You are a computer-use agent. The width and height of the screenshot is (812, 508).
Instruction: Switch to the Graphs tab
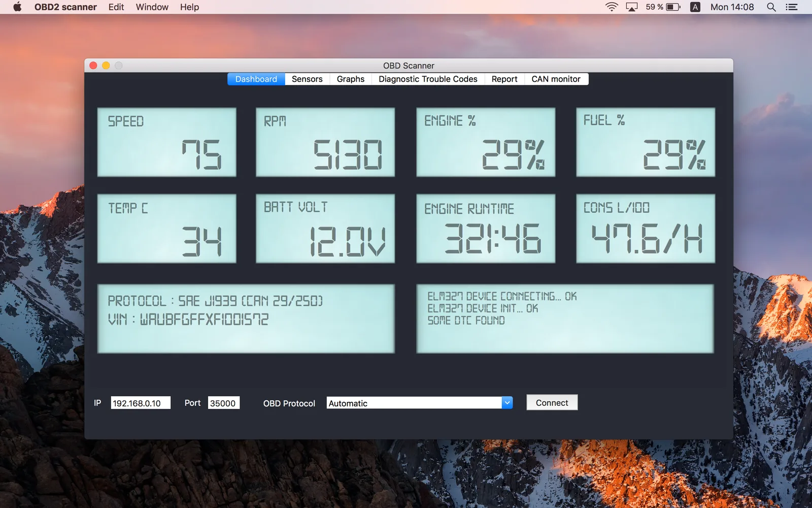point(351,79)
